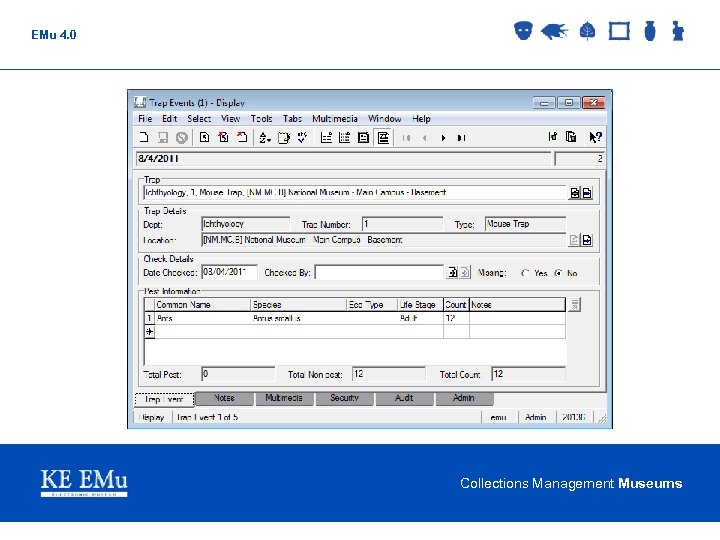
Task: Switch to the Audit tab
Action: pos(404,398)
